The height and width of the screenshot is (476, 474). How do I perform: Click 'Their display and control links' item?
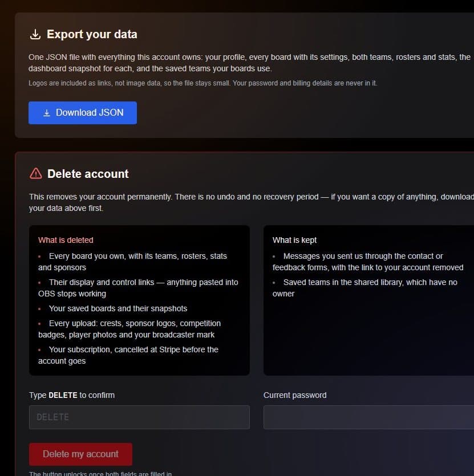(x=138, y=288)
